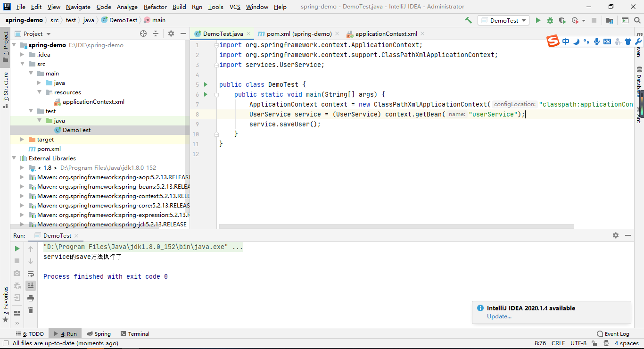The image size is (644, 349).
Task: Open the DemoTest run configuration dropdown
Action: pos(504,20)
